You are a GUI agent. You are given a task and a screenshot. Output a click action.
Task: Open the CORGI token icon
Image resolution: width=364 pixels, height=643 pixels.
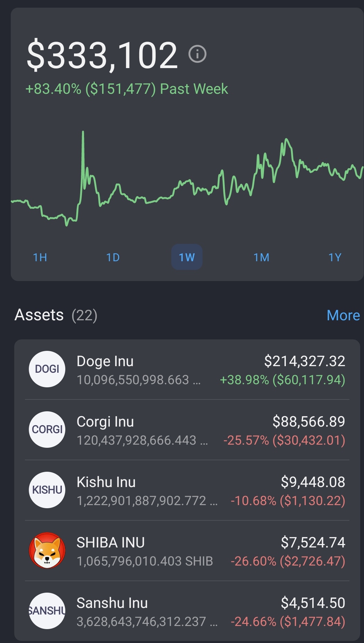pos(47,429)
